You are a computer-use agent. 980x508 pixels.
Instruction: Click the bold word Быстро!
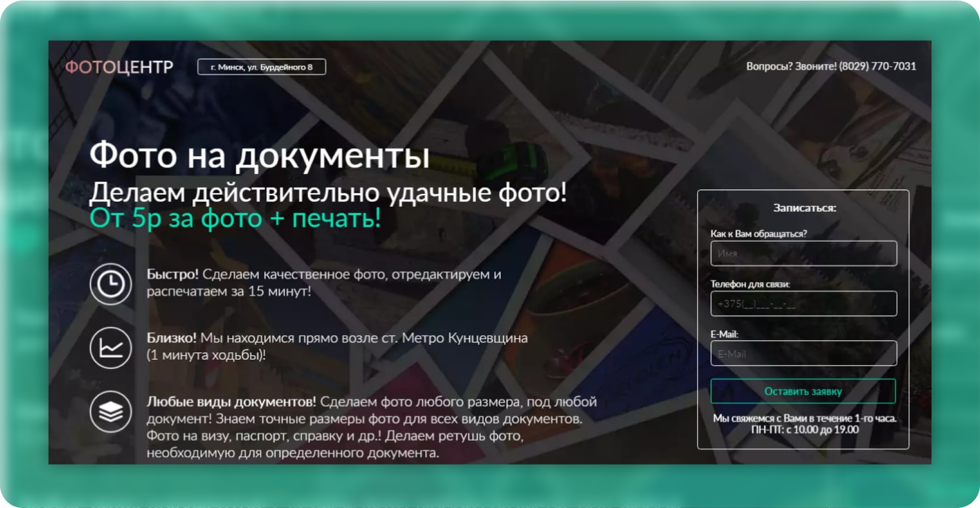tap(173, 274)
